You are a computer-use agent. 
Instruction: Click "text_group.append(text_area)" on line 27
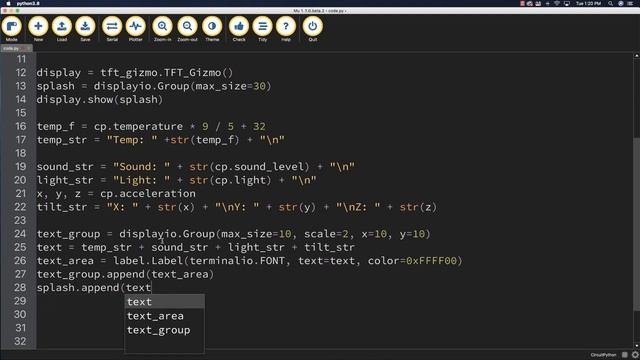tap(125, 274)
